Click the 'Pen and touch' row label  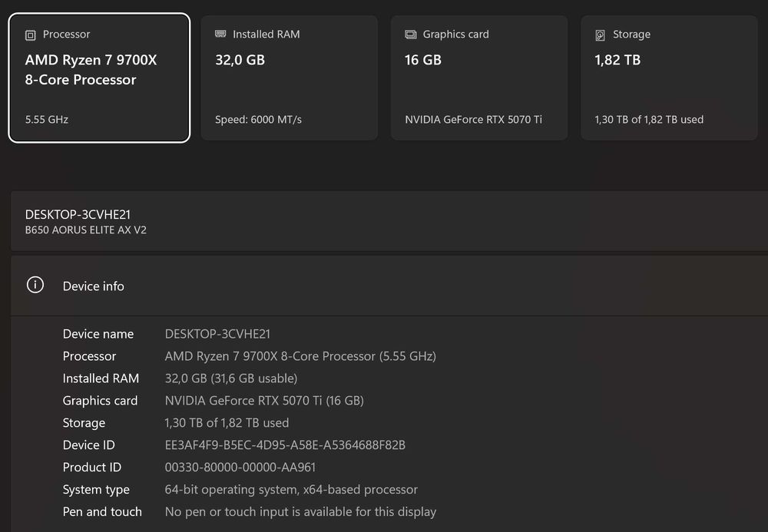(102, 512)
